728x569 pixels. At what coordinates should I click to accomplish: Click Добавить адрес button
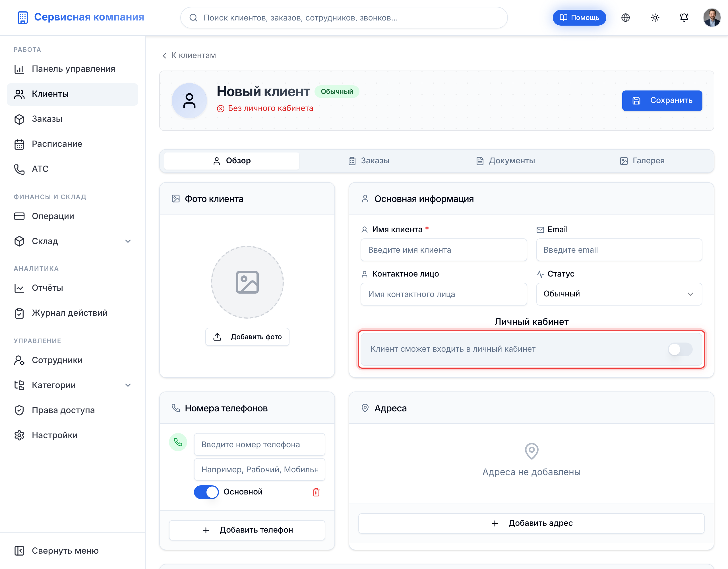(531, 523)
